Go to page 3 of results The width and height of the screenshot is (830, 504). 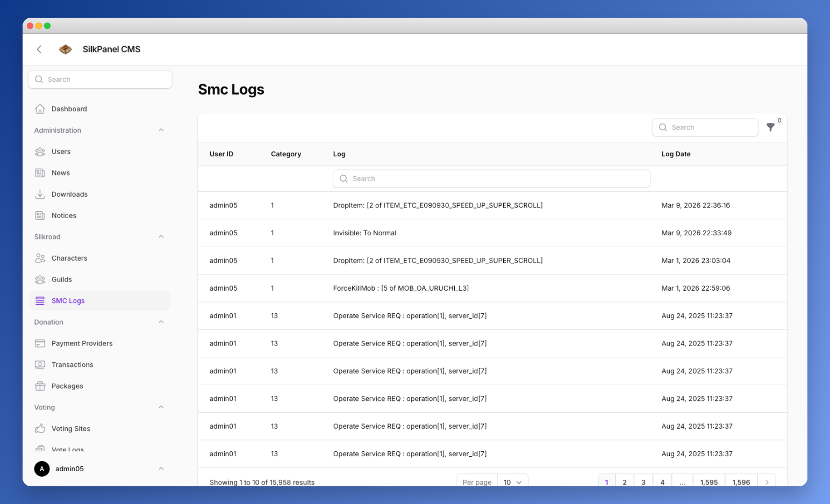pos(643,482)
